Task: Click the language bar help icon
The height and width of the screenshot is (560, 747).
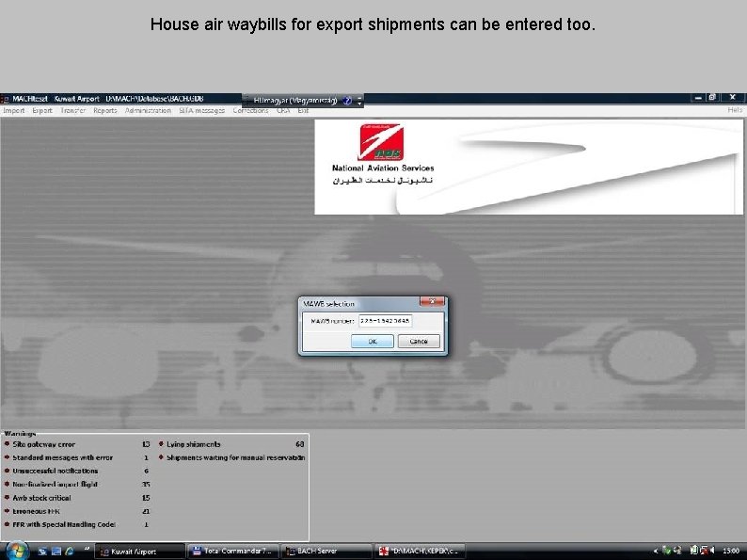Action: (x=347, y=101)
